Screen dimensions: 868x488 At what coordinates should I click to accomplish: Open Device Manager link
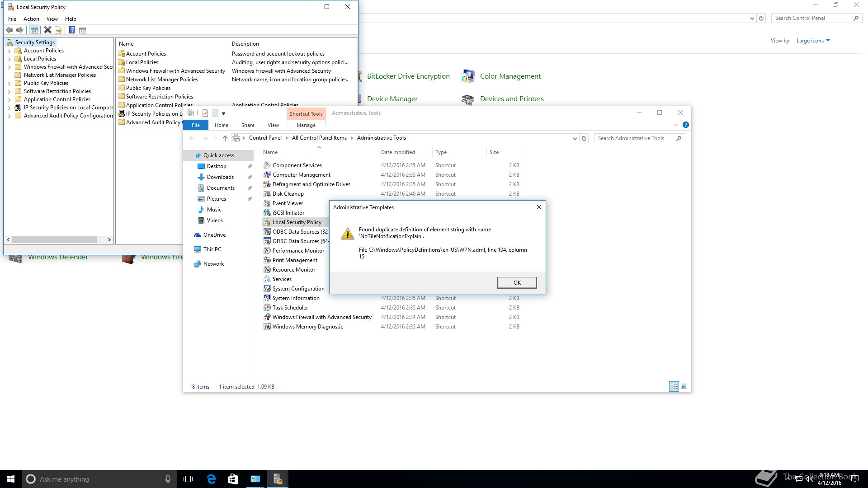392,99
